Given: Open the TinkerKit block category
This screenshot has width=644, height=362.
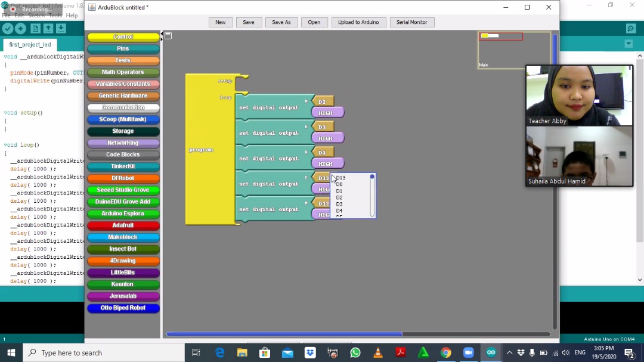Looking at the screenshot, I should click(x=123, y=166).
